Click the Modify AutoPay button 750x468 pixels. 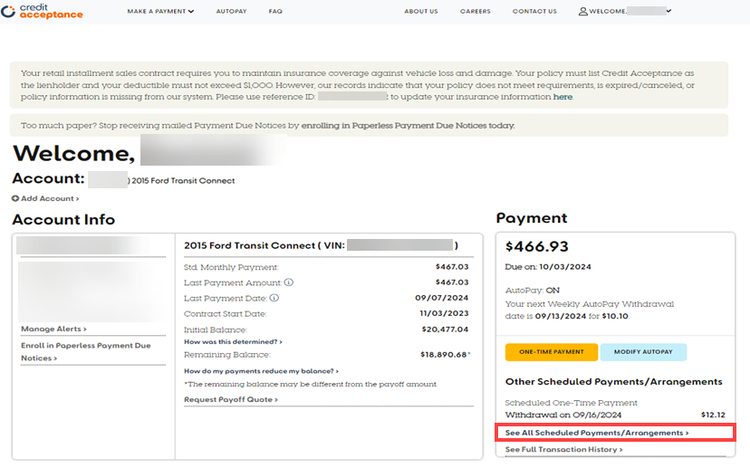pyautogui.click(x=644, y=352)
